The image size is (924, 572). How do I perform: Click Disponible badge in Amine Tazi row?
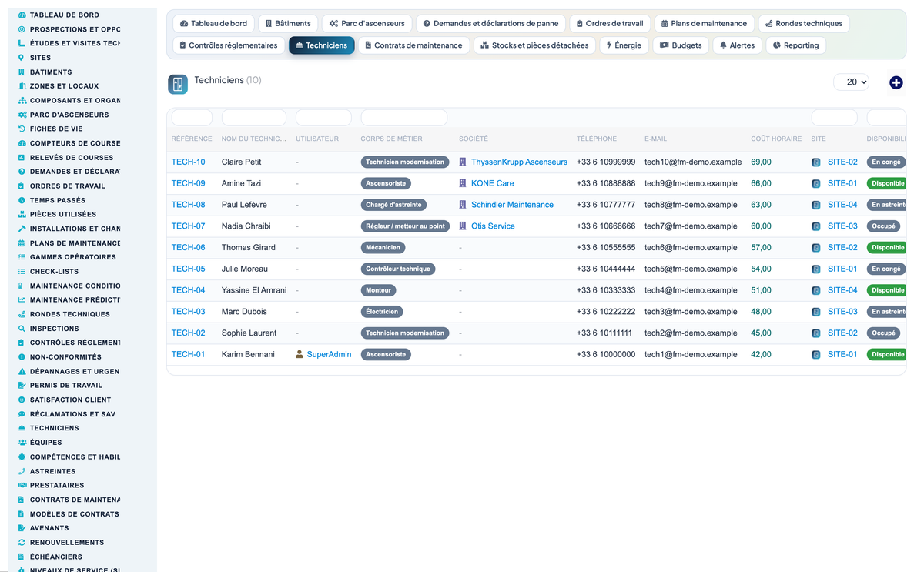pos(888,184)
